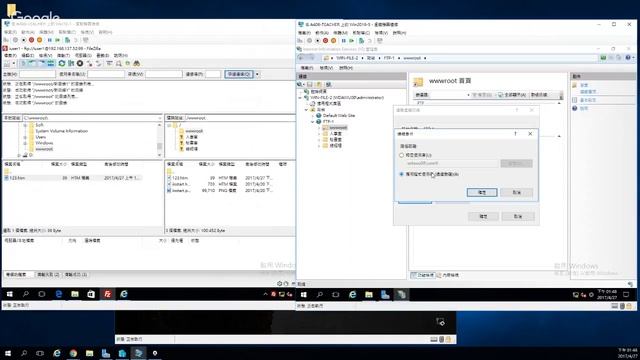
Task: Open FileZilla 傳輸 menu
Action: (63, 55)
